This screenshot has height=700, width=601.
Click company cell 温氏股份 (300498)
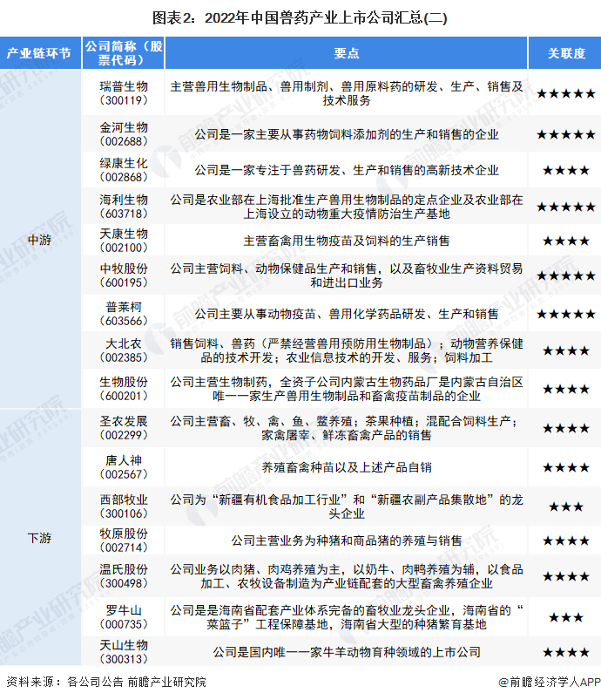[x=124, y=576]
